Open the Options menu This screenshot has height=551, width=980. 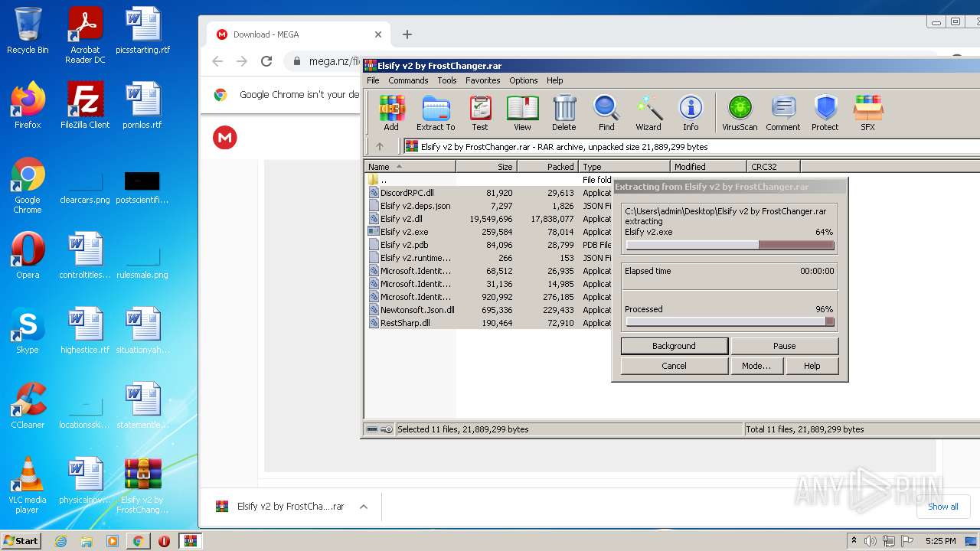(524, 80)
